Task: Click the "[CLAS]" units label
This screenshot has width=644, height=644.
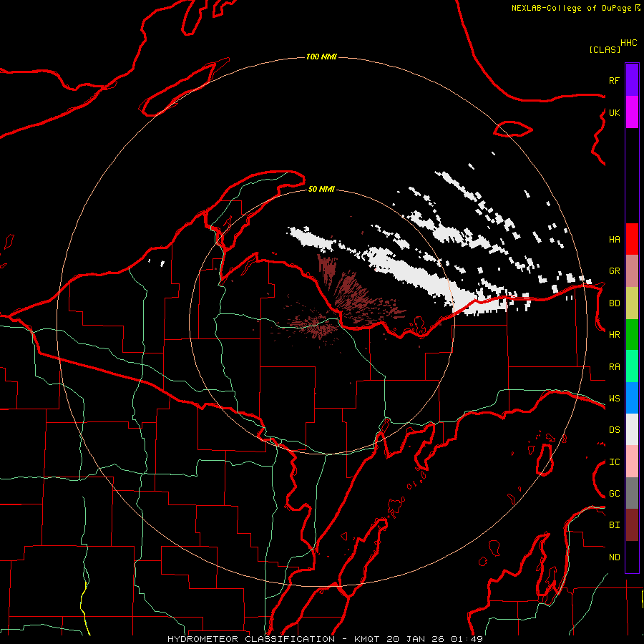Action: point(605,49)
